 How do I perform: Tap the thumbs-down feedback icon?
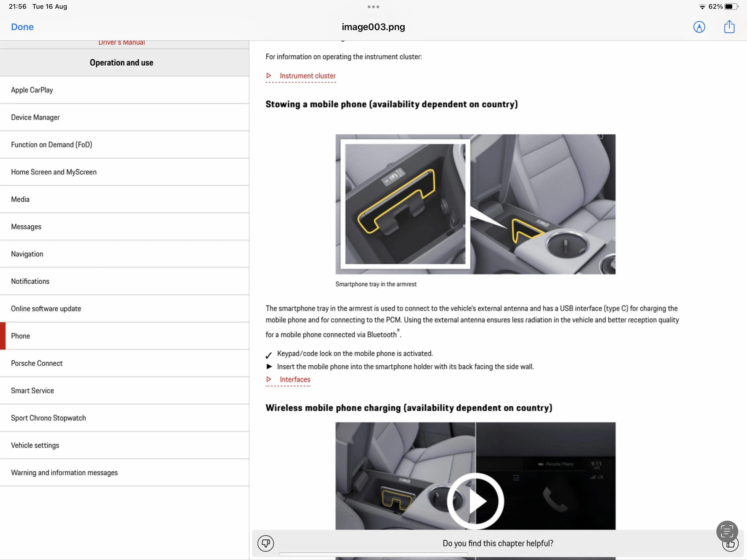click(x=266, y=543)
